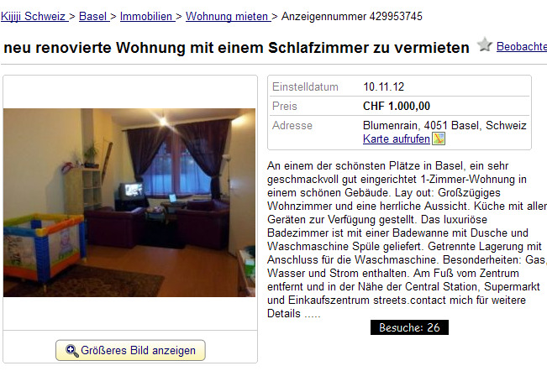Click the Preis label
This screenshot has width=547, height=392.
284,106
